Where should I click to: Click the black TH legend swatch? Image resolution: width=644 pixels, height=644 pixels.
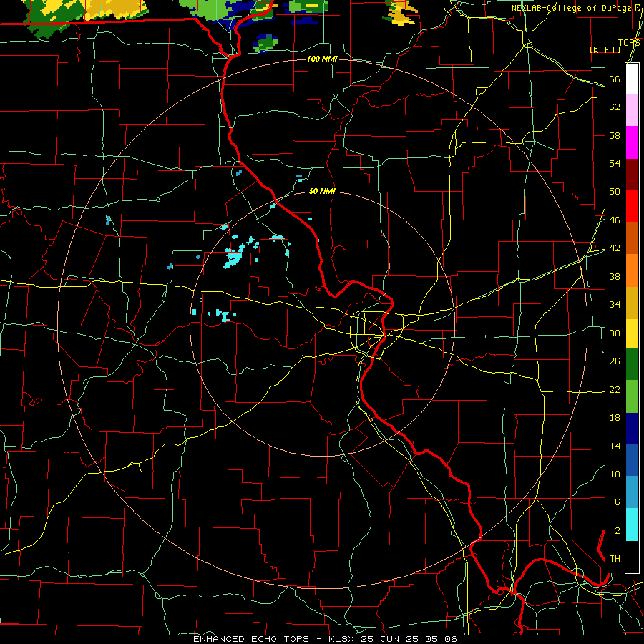tap(632, 557)
